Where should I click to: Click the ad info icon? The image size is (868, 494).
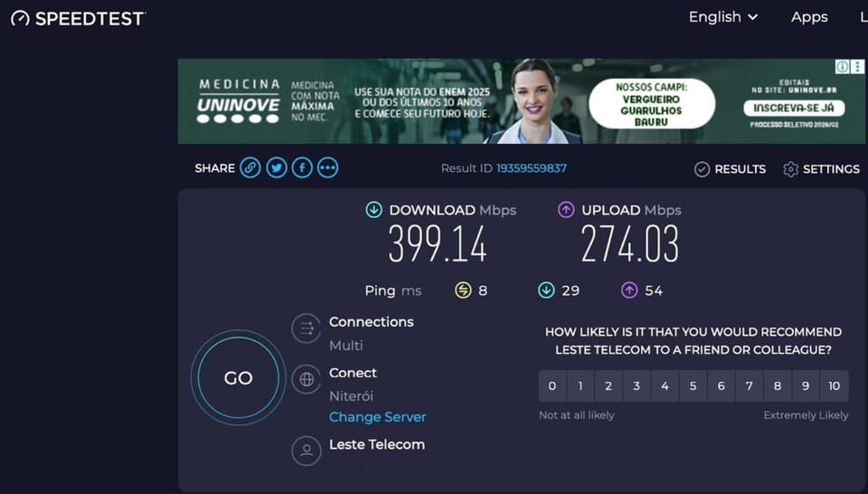click(x=842, y=67)
